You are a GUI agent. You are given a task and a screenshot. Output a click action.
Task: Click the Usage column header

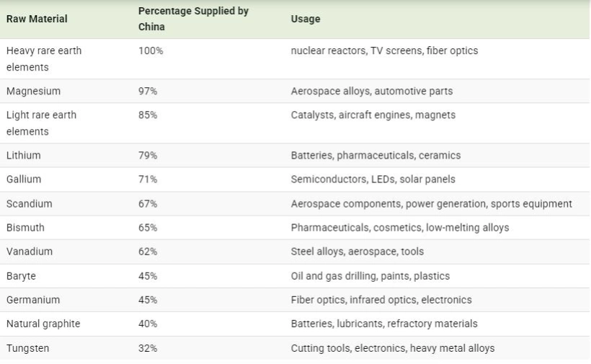point(306,19)
